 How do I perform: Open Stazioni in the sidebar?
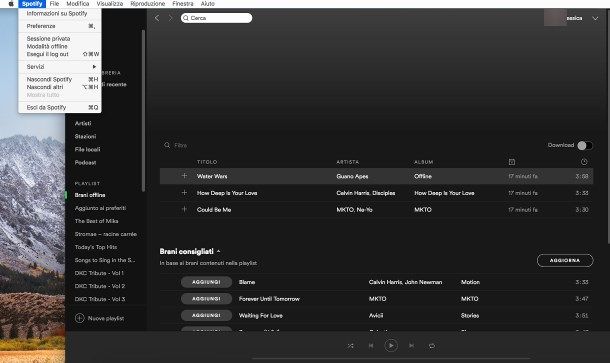tap(85, 136)
